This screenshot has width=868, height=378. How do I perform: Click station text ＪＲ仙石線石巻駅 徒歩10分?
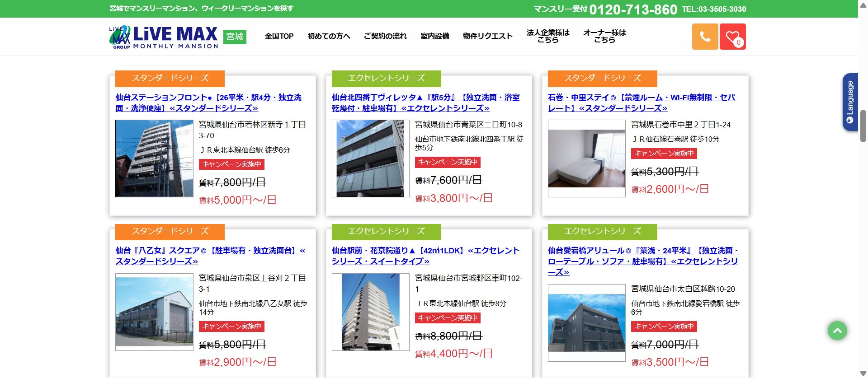[x=675, y=139]
